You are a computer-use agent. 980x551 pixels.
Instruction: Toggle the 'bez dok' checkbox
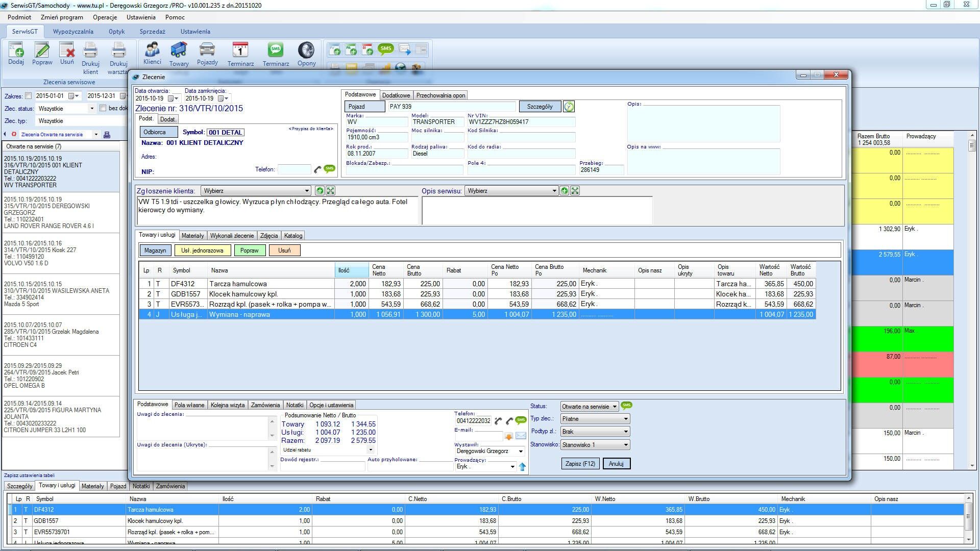[103, 108]
